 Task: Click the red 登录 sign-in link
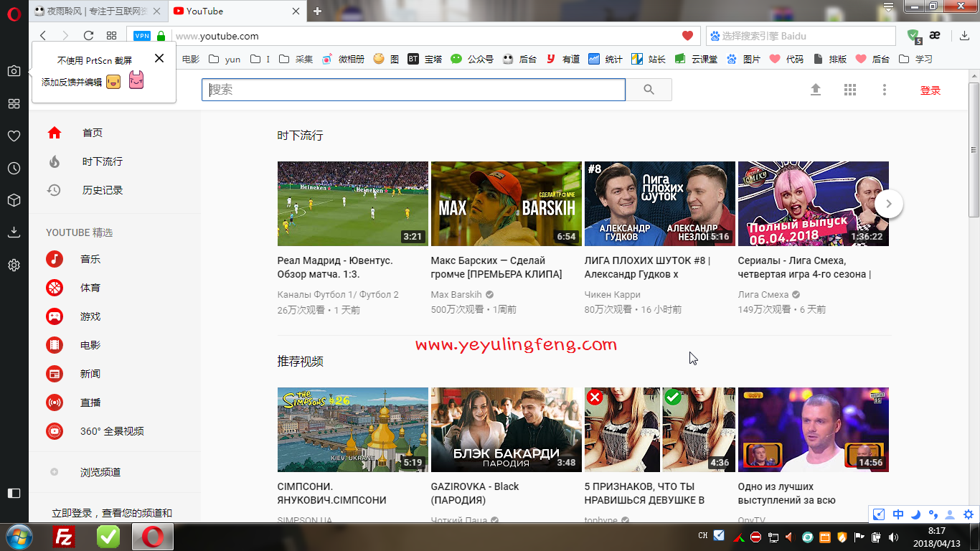click(930, 90)
